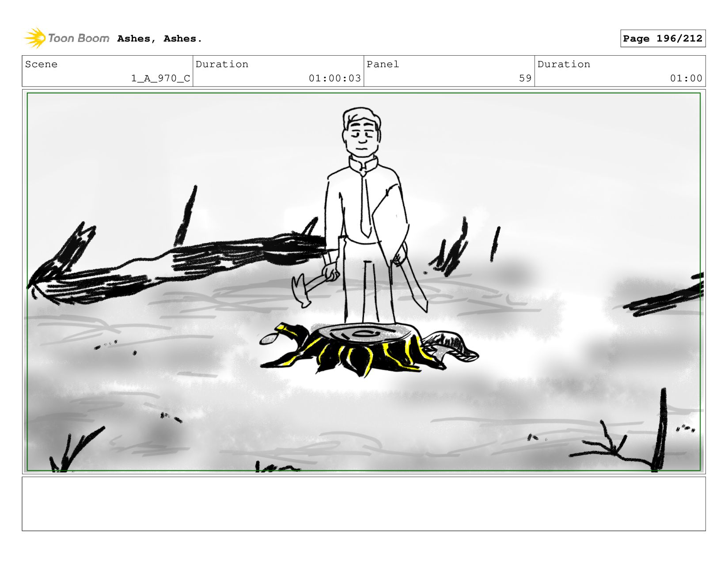Image resolution: width=728 pixels, height=564 pixels.
Task: Click the 'Panel' header label
Action: 383,64
